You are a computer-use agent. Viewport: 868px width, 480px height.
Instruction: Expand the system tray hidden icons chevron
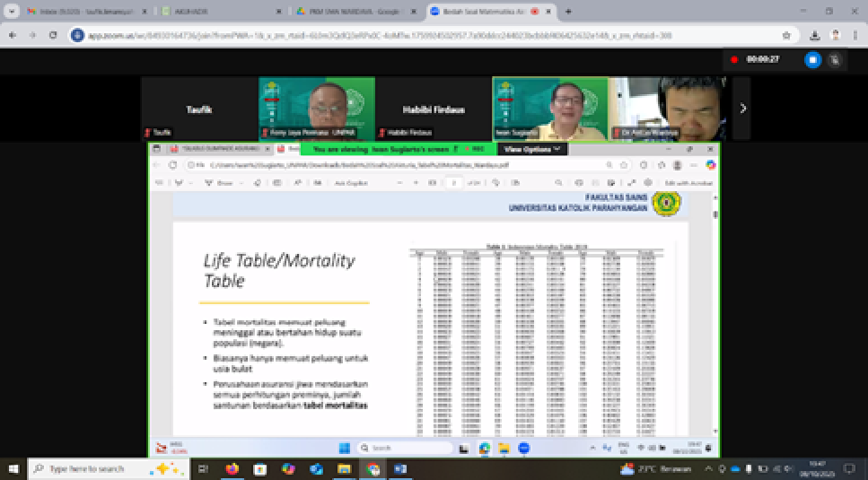[710, 468]
